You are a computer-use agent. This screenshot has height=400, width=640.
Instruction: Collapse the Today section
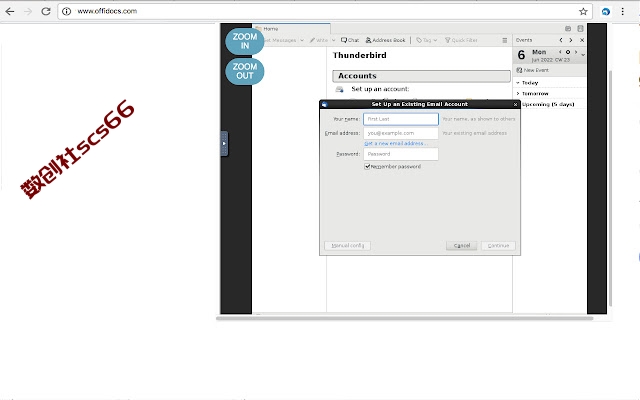[x=518, y=82]
